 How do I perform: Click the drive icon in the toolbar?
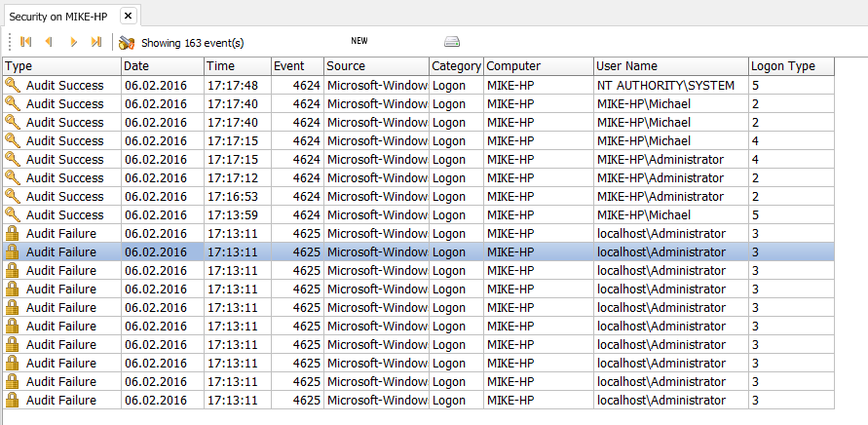click(x=452, y=42)
